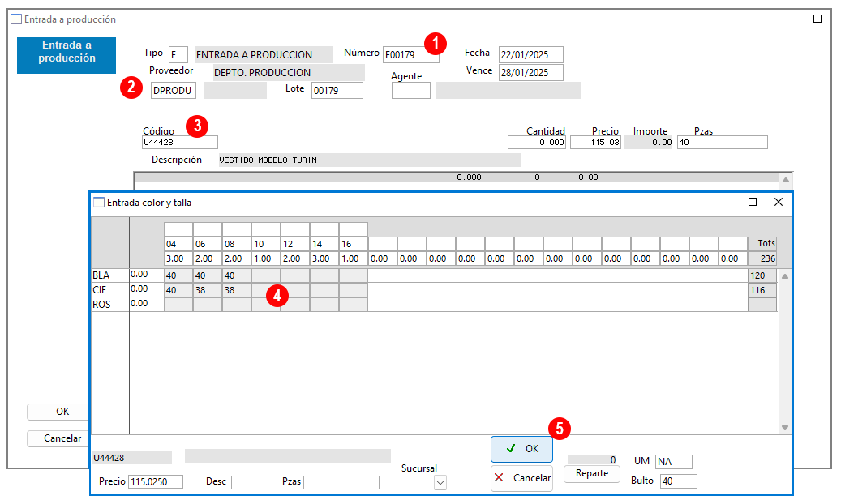The image size is (841, 504).
Task: Click OK in the Entrada a producción window
Action: tap(58, 412)
